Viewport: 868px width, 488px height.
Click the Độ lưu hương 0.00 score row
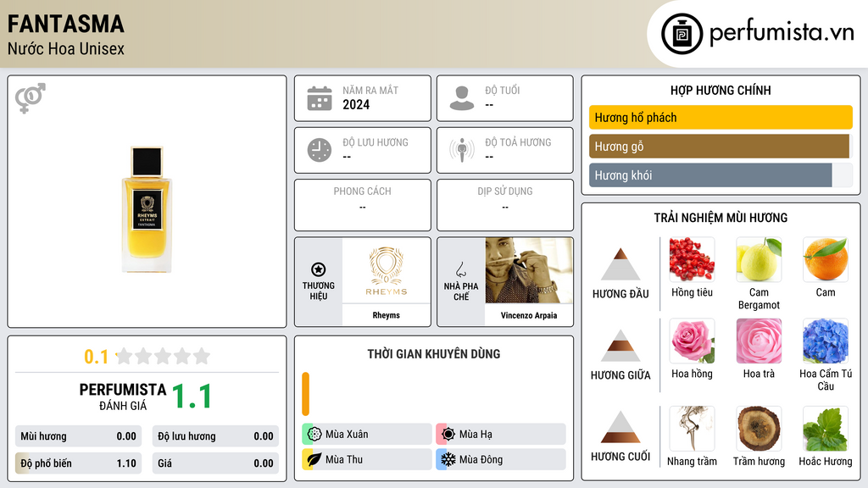tap(215, 436)
